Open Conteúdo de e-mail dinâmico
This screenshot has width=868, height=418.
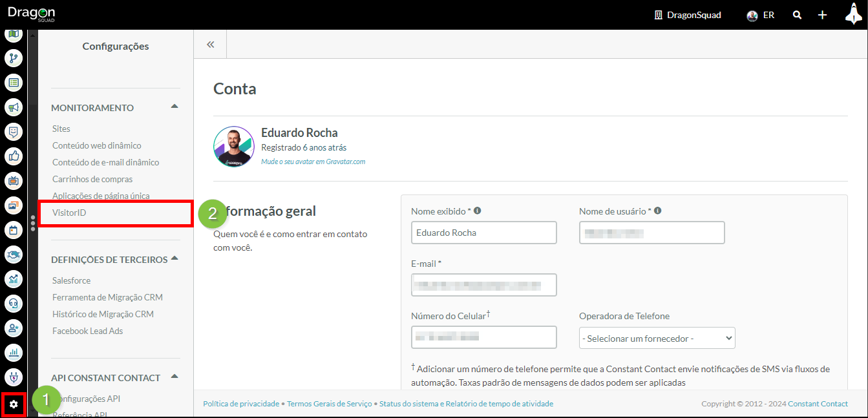click(105, 162)
